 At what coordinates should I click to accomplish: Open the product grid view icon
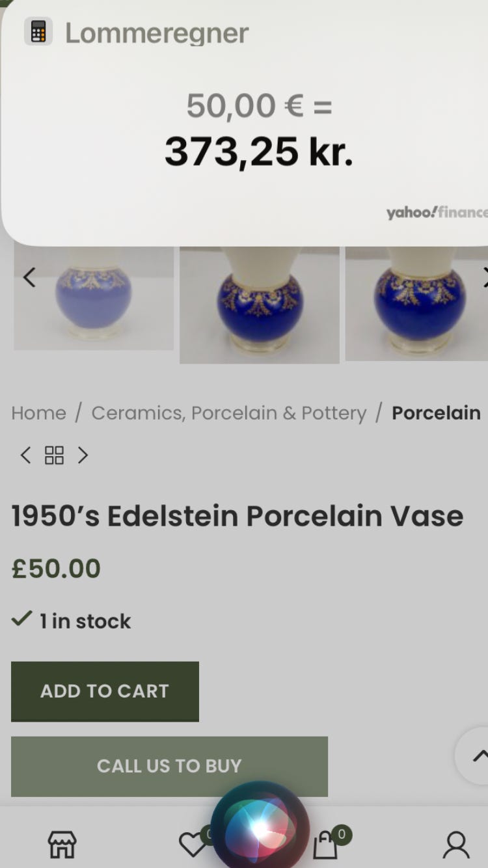54,455
